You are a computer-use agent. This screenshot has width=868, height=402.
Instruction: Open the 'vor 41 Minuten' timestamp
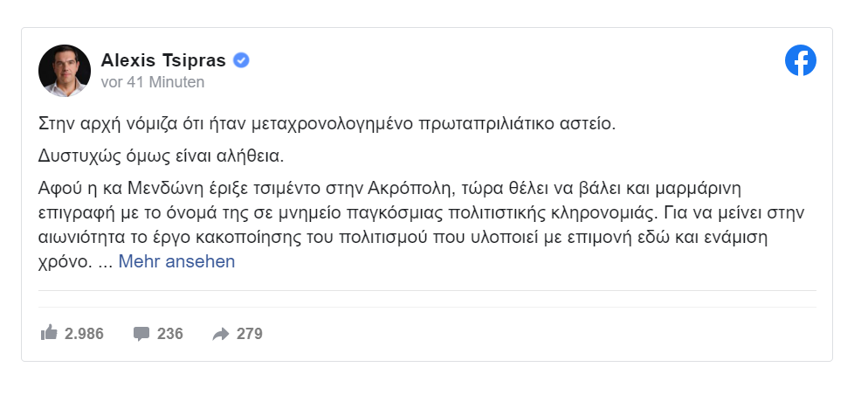153,82
